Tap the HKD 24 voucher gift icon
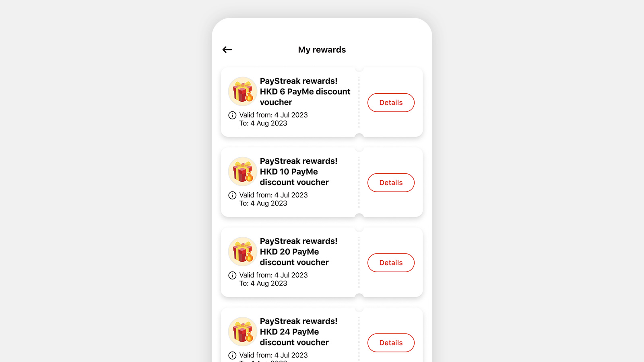This screenshot has width=644, height=362. point(243,331)
